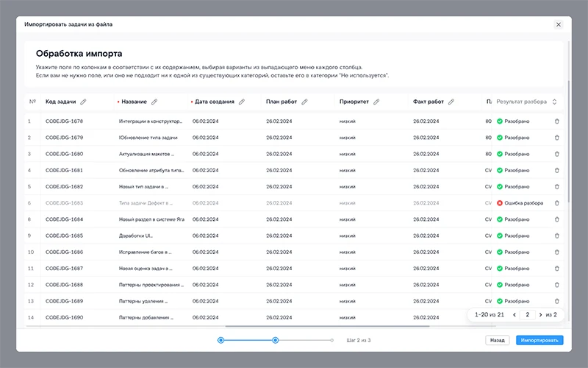The image size is (588, 368).
Task: Click edit pencil beside Название column
Action: coord(154,102)
